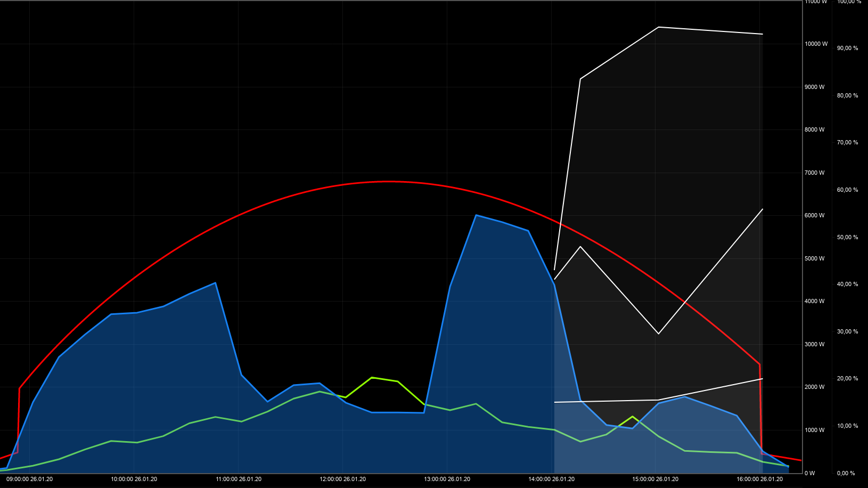Click the 10000 W axis label
Image resolution: width=868 pixels, height=488 pixels.
click(816, 44)
